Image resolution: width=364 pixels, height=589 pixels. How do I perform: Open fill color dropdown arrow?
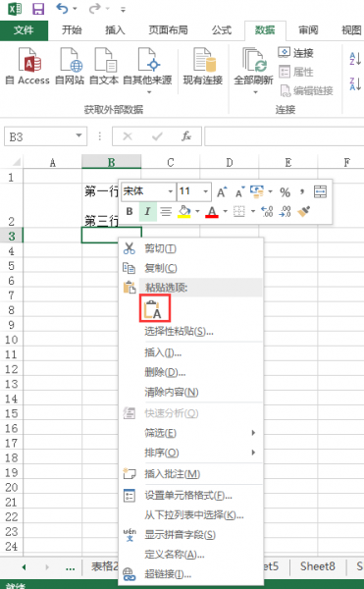click(x=197, y=211)
